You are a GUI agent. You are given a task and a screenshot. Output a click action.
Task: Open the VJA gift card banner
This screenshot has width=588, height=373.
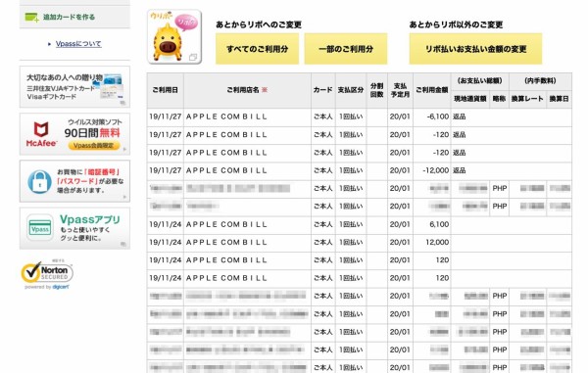[x=74, y=87]
